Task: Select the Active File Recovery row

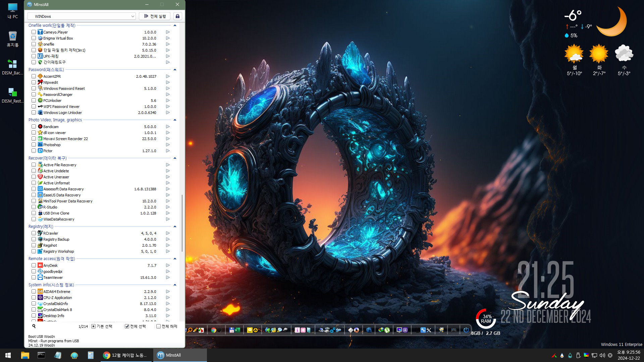Action: pos(101,165)
